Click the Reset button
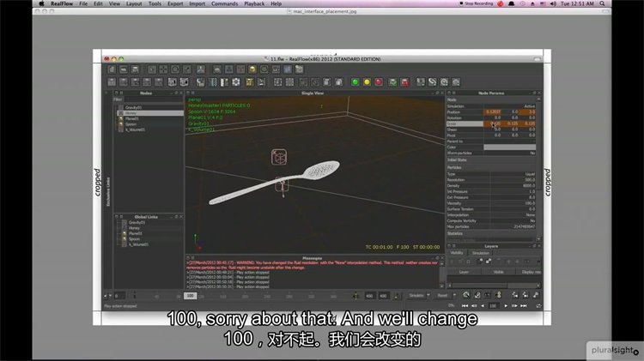The height and width of the screenshot is (361, 644). point(442,295)
